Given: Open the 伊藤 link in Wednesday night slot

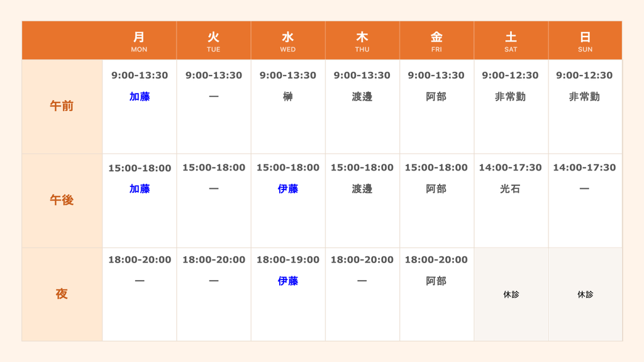Looking at the screenshot, I should [x=288, y=281].
